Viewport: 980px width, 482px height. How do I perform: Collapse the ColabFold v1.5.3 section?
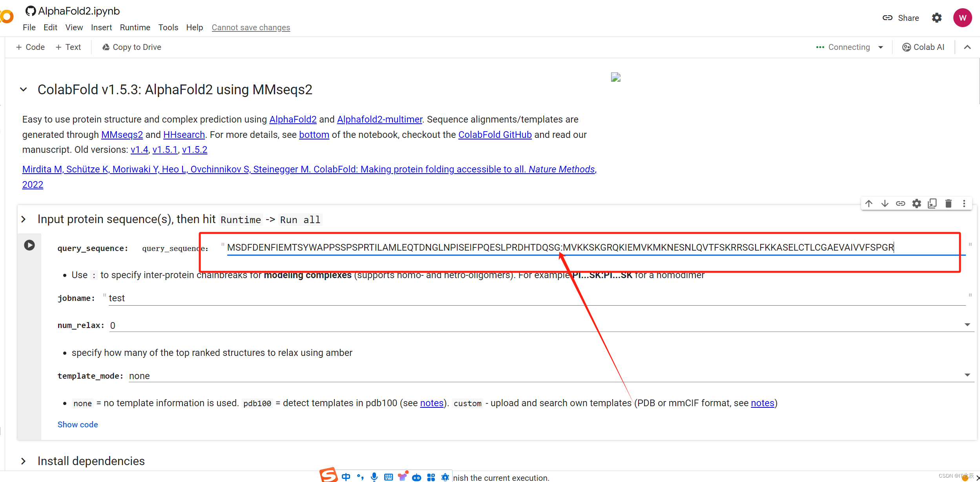point(24,90)
